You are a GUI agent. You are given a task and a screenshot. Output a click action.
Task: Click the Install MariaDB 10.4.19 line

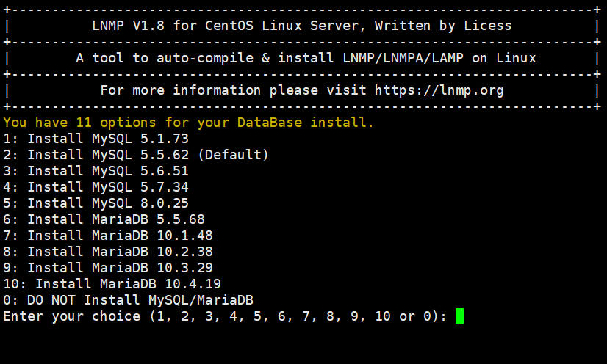coord(112,284)
